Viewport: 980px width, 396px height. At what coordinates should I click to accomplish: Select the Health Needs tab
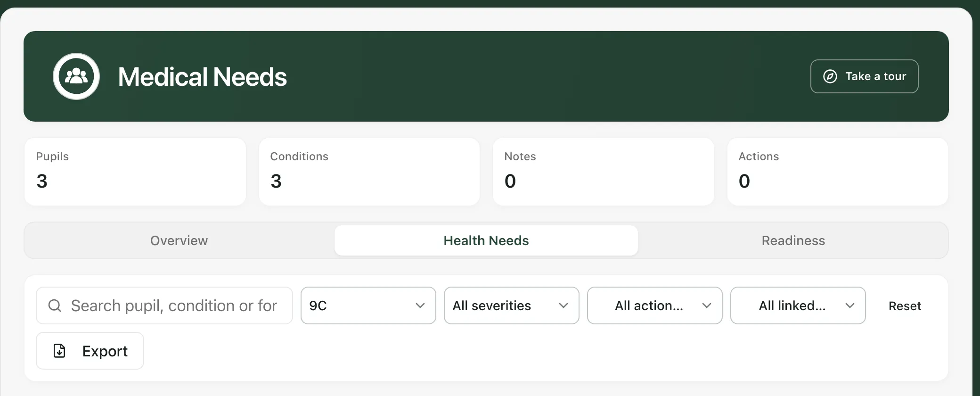tap(486, 240)
